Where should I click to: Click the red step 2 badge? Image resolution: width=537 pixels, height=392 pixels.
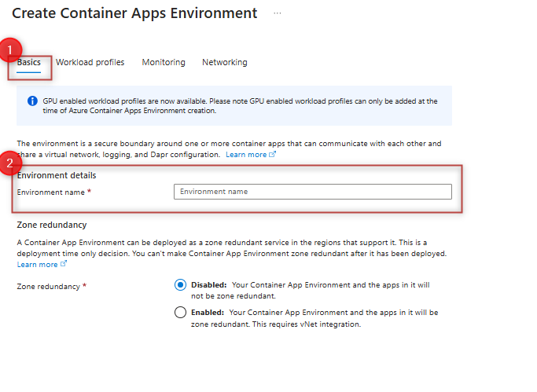click(10, 163)
